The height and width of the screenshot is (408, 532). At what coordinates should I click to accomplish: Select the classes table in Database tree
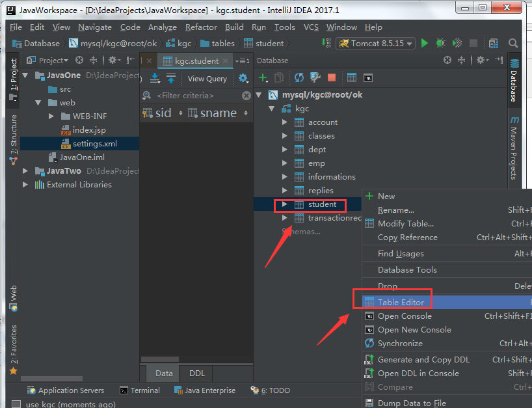coord(315,136)
